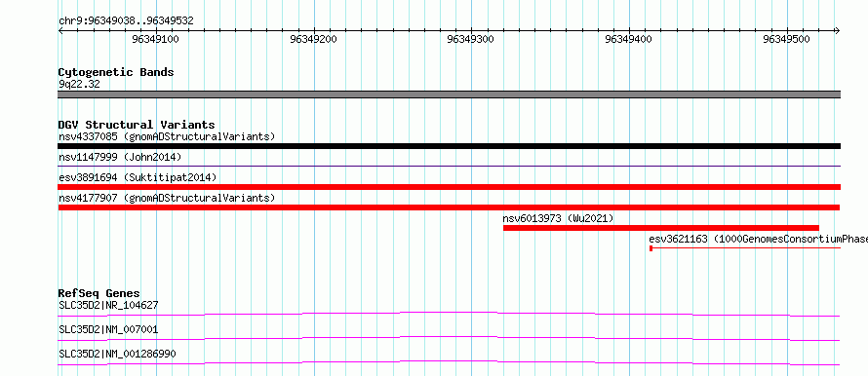Select the thin purple nsv1147999 variant line
This screenshot has height=376, width=868.
(449, 166)
